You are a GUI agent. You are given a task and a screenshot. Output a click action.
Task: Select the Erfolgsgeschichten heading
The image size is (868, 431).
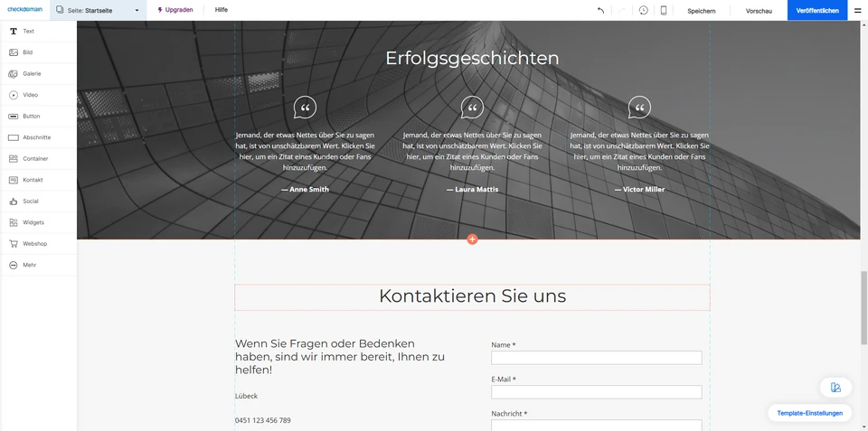point(472,58)
